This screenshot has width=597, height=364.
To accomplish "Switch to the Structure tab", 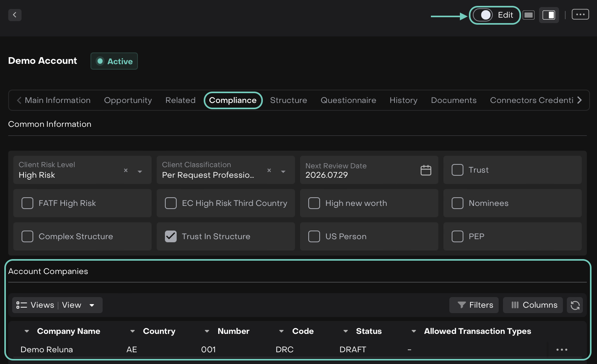I will (288, 100).
